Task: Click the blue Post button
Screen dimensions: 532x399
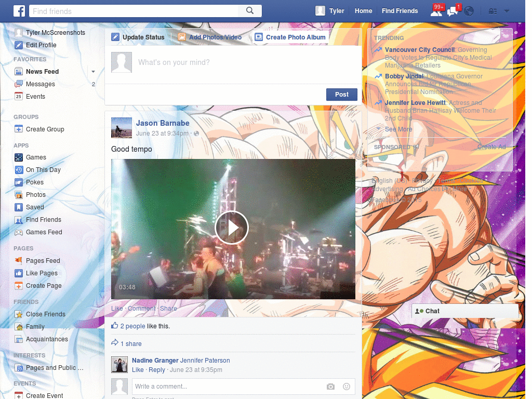Action: tap(342, 95)
